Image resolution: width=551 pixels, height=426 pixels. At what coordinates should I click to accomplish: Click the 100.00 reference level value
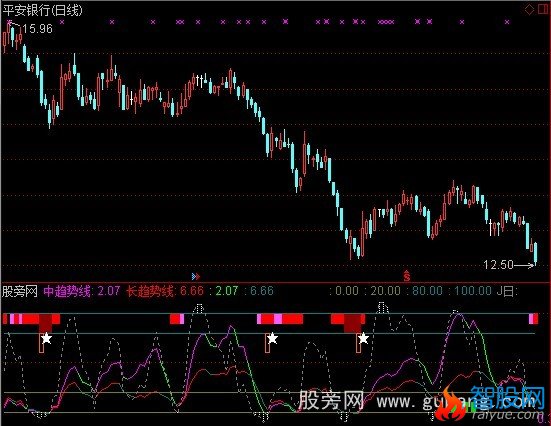click(473, 291)
